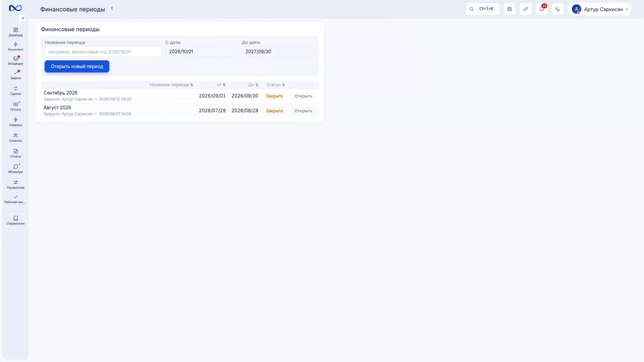Click date 2026/07/29 cell
644x362 pixels.
[212, 111]
